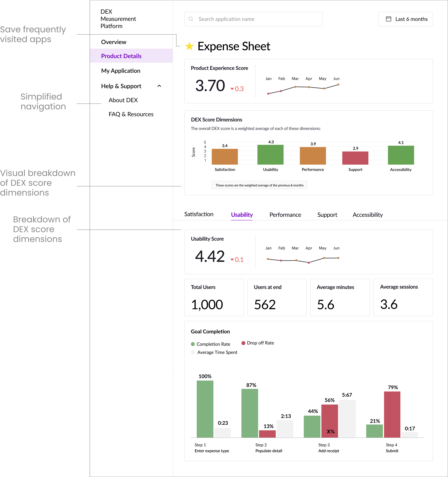Switch to the Accessibility tab
The height and width of the screenshot is (477, 448).
tap(367, 215)
